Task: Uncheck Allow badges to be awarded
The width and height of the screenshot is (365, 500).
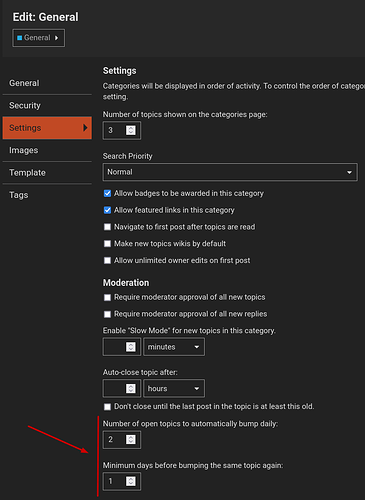Action: point(107,193)
